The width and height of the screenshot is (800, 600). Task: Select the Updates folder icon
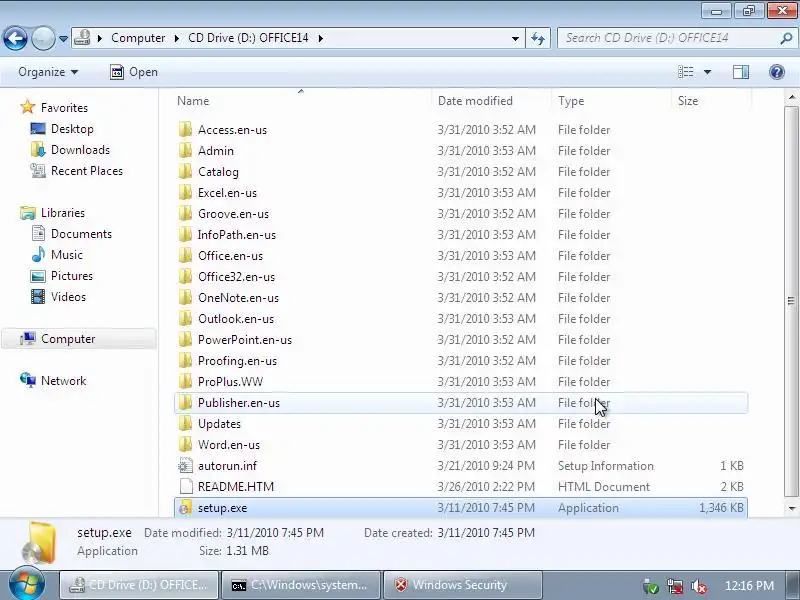click(185, 423)
